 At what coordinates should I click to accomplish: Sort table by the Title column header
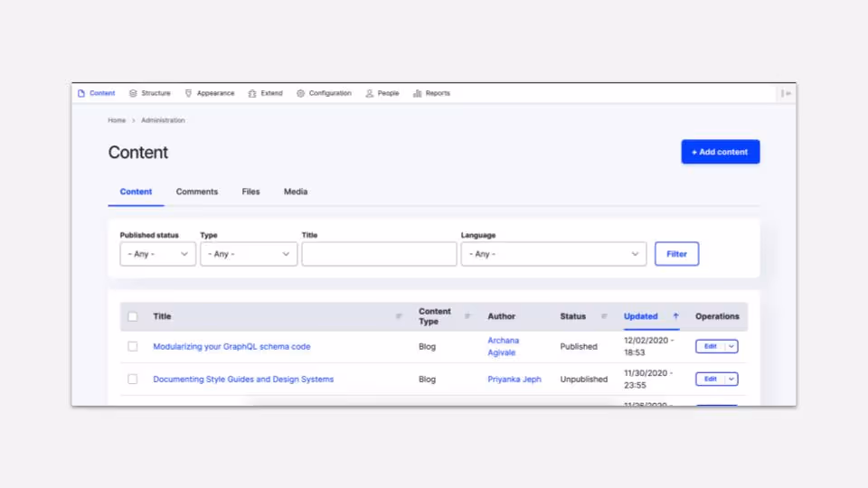click(x=162, y=316)
